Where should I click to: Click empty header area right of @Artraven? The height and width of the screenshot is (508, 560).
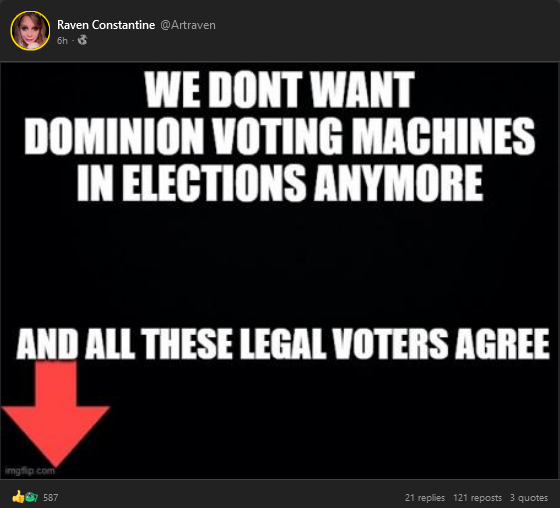pos(386,31)
